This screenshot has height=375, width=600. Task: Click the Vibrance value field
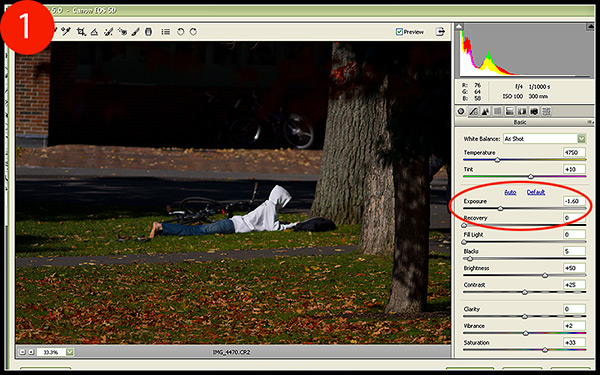coord(574,326)
